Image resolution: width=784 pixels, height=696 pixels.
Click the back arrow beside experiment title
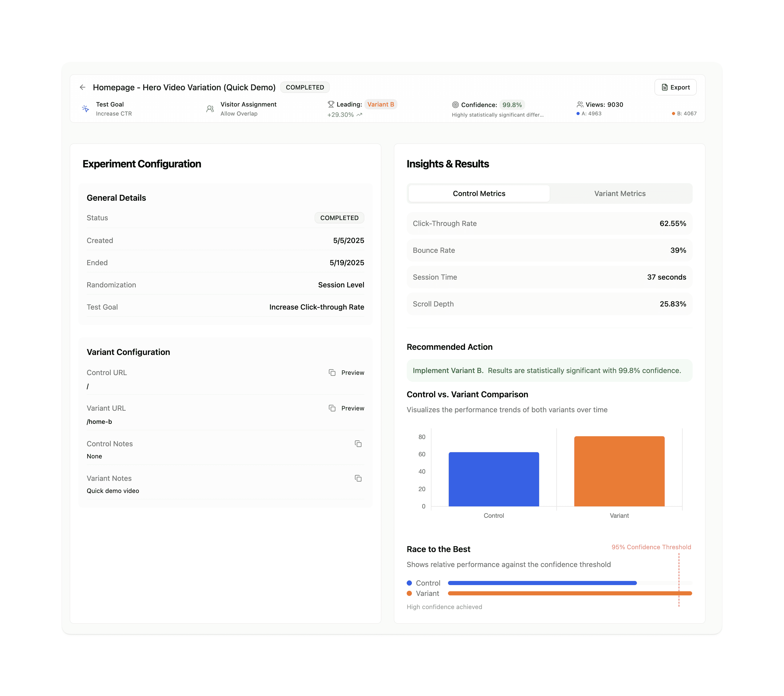click(x=83, y=87)
